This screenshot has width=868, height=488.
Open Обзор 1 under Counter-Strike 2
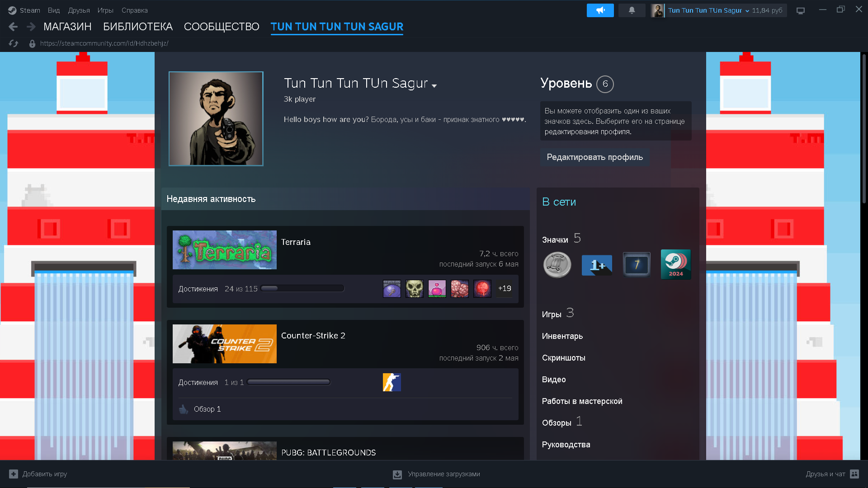point(207,409)
